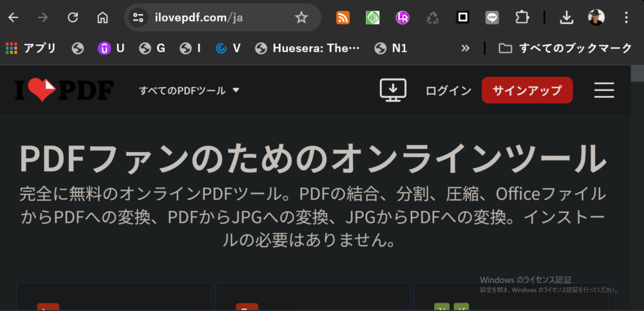Reload the page
The width and height of the screenshot is (644, 311).
[x=73, y=18]
